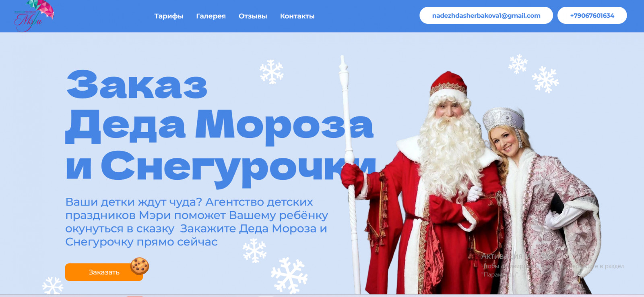Screen dimensions: 644x297
Task: Click the small snowflake near Ded Moroz's hat
Action: (x=518, y=64)
